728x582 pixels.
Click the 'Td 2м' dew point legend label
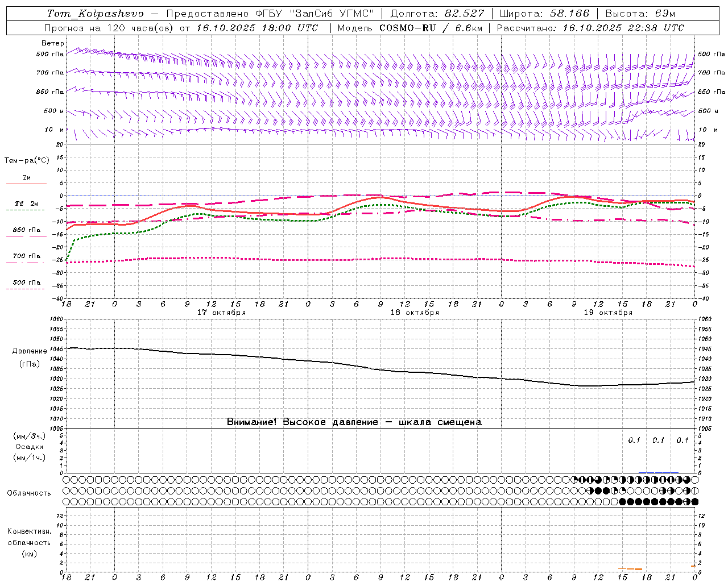pyautogui.click(x=26, y=203)
